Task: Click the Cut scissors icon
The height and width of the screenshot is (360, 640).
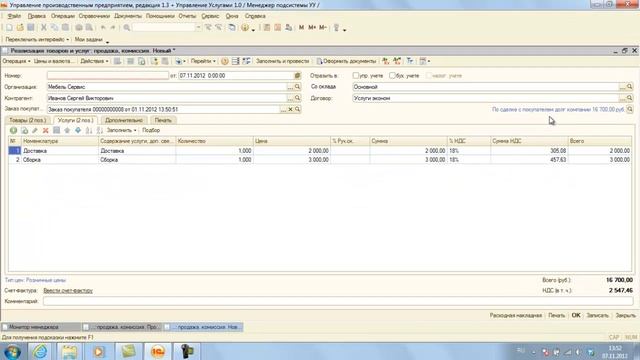Action: [x=44, y=28]
